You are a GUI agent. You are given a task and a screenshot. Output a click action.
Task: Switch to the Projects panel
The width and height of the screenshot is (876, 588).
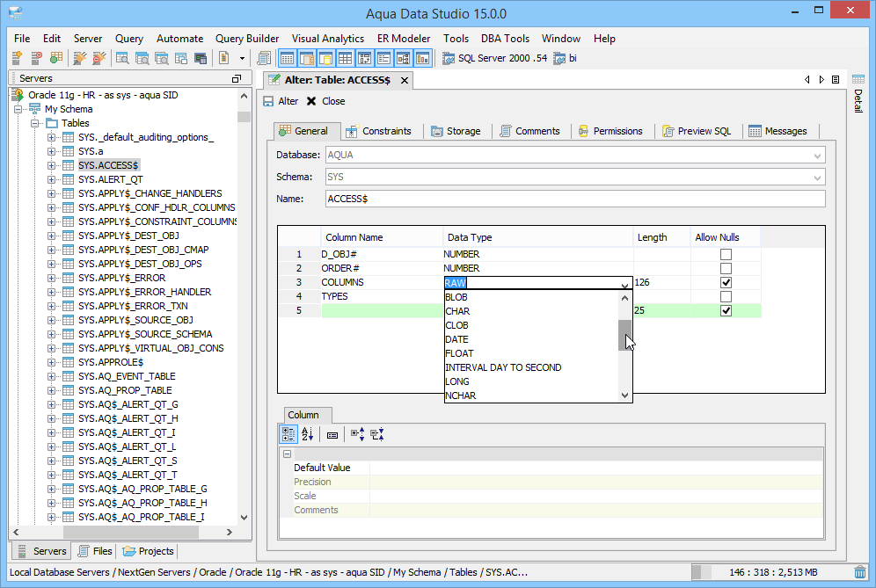(x=149, y=551)
